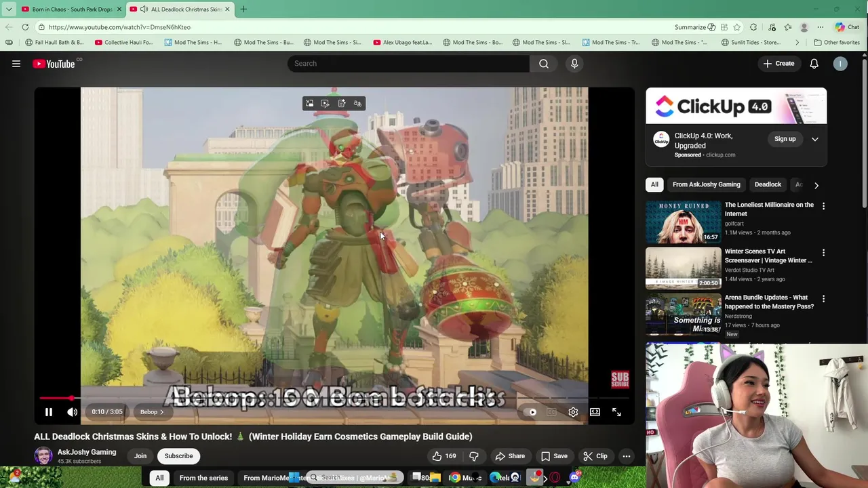
Task: Open the Opera icon in the taskbar
Action: 555,478
